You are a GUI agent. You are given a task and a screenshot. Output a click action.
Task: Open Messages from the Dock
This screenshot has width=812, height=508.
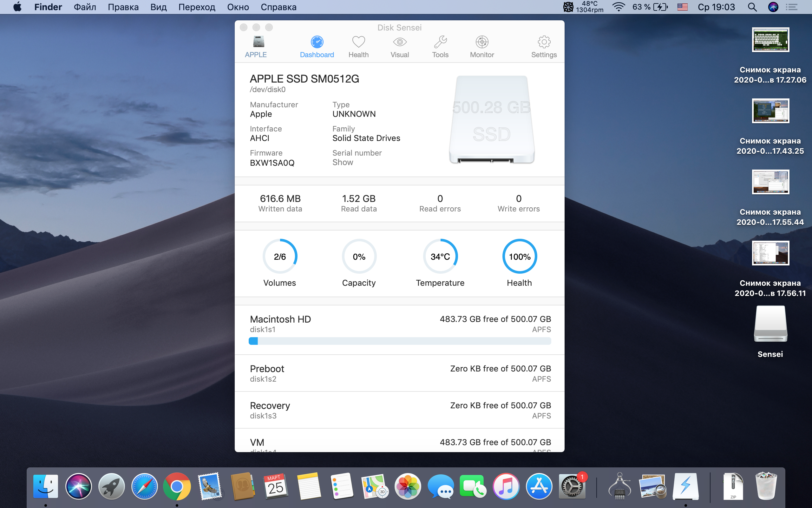pos(441,486)
